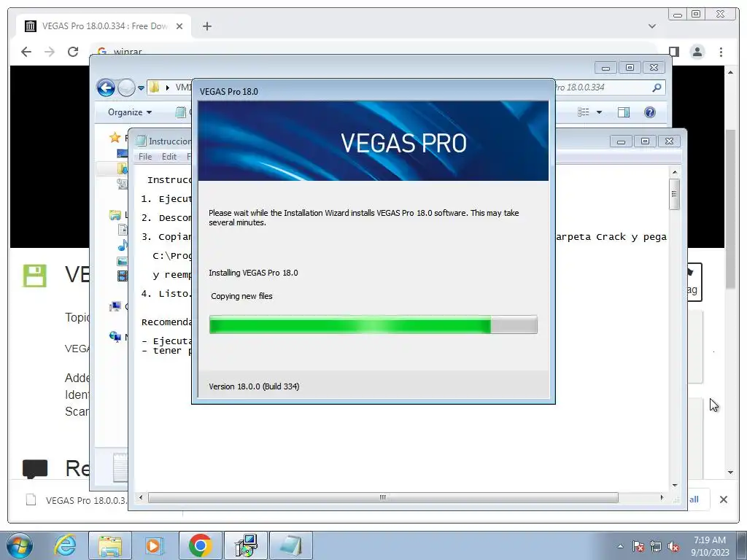747x560 pixels.
Task: Go forward in the Chrome browser
Action: click(50, 52)
